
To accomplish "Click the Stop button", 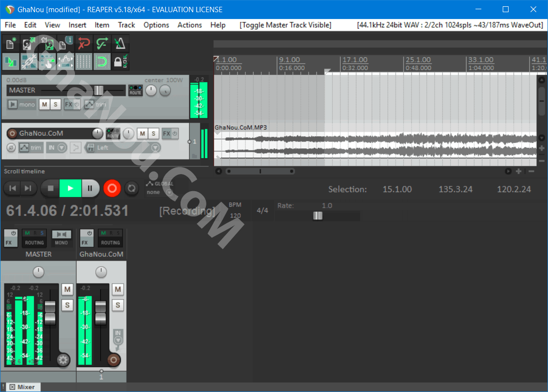I will point(50,188).
